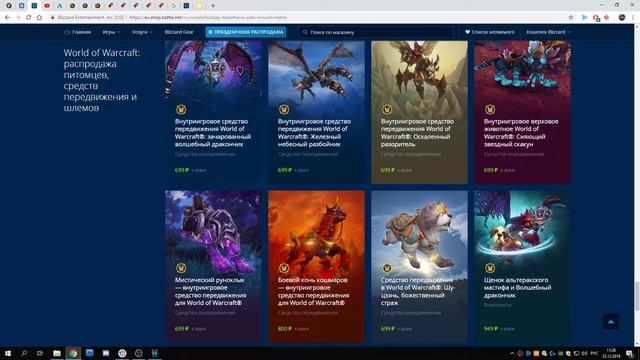
Task: Click the Chrome profile avatar icon
Action: 622,18
